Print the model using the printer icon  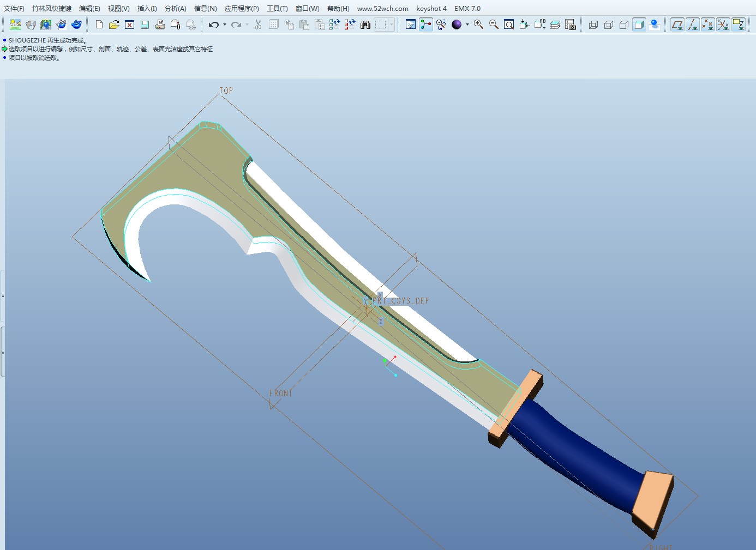tap(160, 25)
